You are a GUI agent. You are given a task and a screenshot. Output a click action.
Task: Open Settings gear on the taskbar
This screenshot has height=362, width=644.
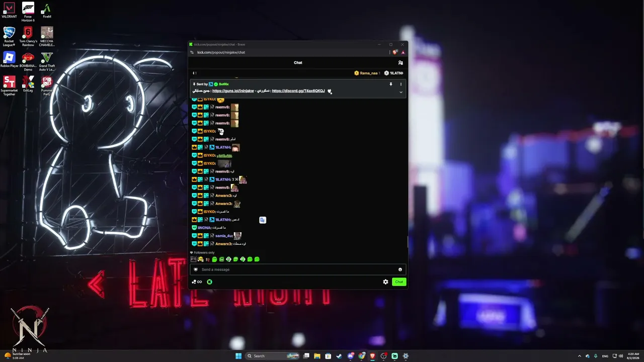(x=406, y=356)
